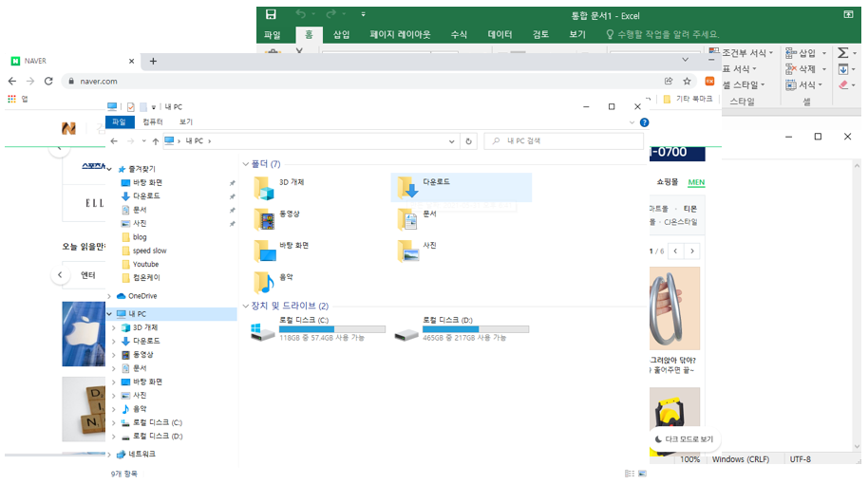Viewport: 868px width, 484px height.
Task: Switch to Excel 페이지 레이아웃 tab
Action: pyautogui.click(x=400, y=34)
